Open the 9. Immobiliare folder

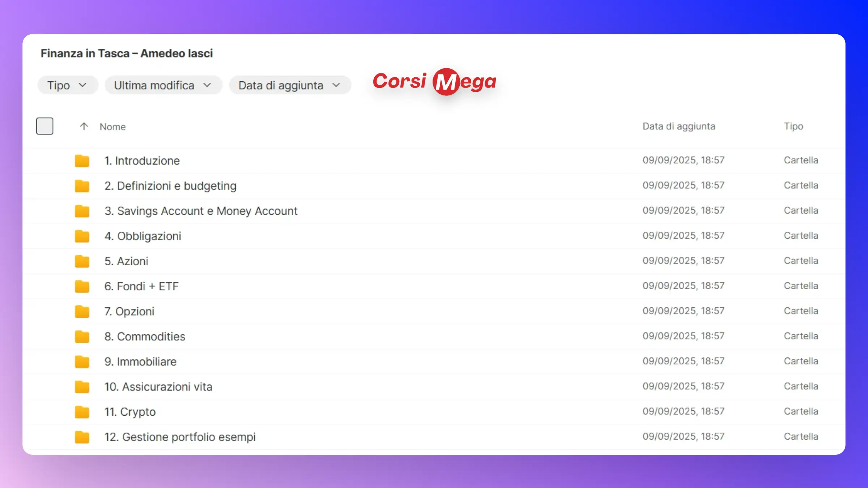coord(140,362)
